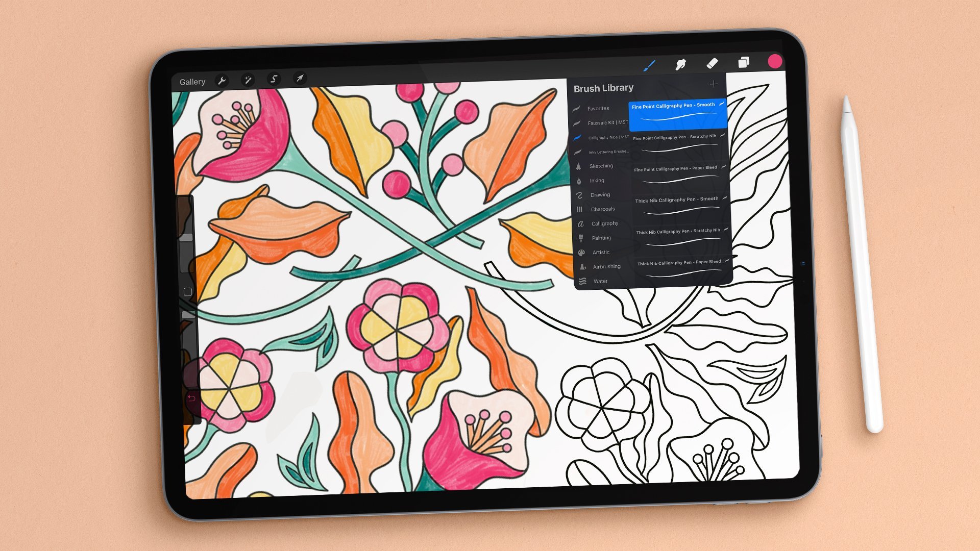Expand the Calligraphy brush category
Screen dimensions: 980x551
pos(603,223)
